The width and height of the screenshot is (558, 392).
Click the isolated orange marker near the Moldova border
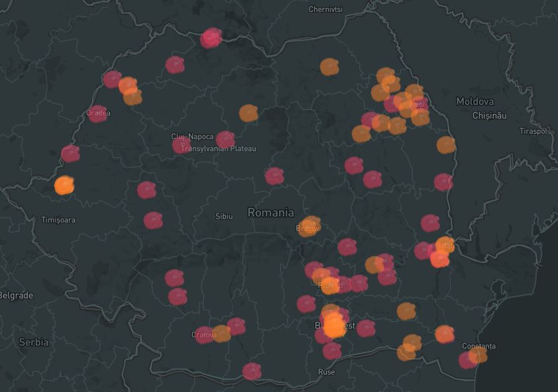(445, 145)
